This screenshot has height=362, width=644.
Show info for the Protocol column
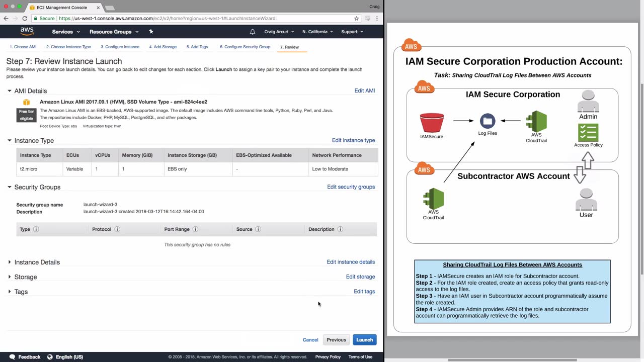tap(117, 229)
